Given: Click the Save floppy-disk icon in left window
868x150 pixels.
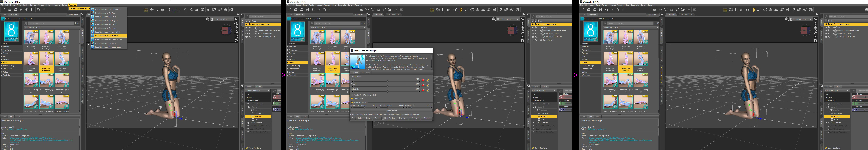Looking at the screenshot, I should [21, 10].
